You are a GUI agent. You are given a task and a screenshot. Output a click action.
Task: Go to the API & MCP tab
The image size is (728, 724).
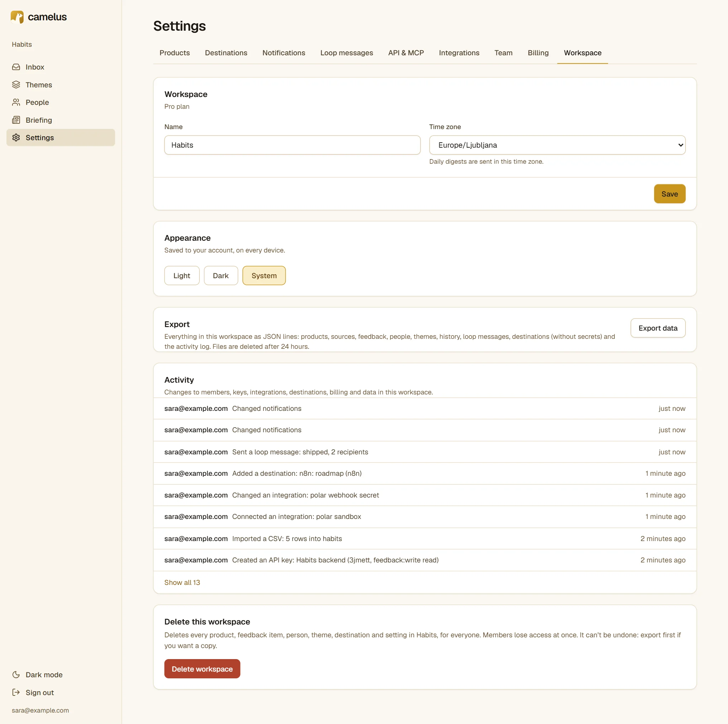click(406, 53)
